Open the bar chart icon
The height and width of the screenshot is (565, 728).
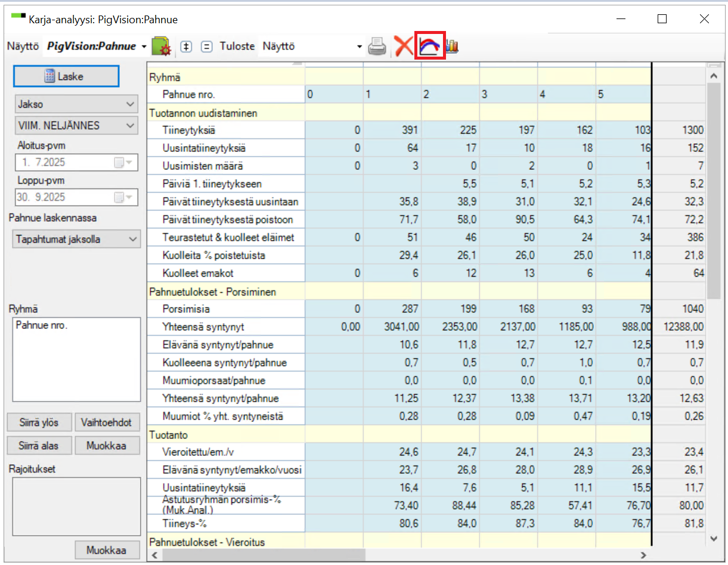point(452,46)
